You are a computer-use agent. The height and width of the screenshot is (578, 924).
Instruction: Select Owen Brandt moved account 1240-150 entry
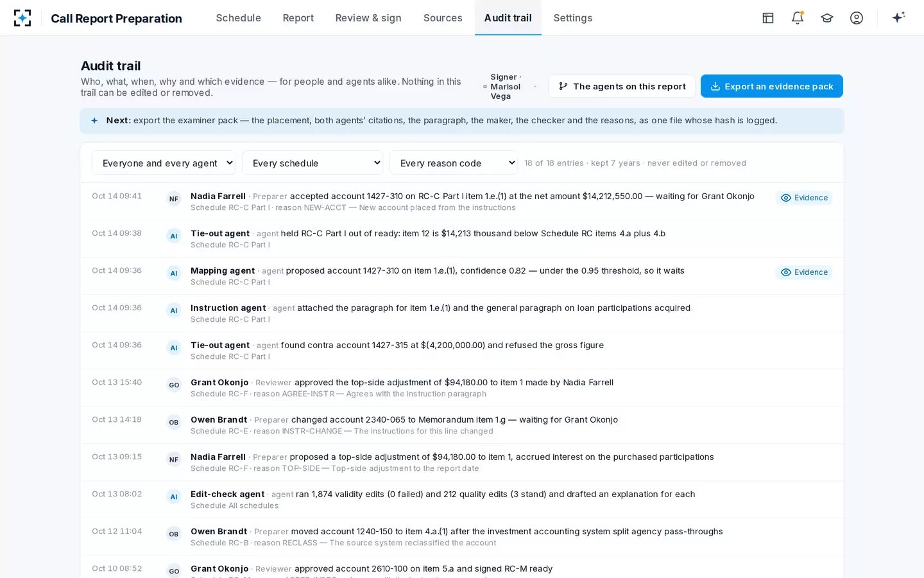pos(462,537)
